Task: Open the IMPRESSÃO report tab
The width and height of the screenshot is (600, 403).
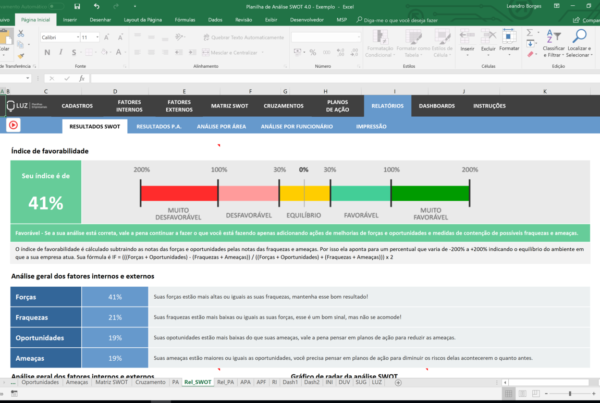Action: click(x=371, y=127)
